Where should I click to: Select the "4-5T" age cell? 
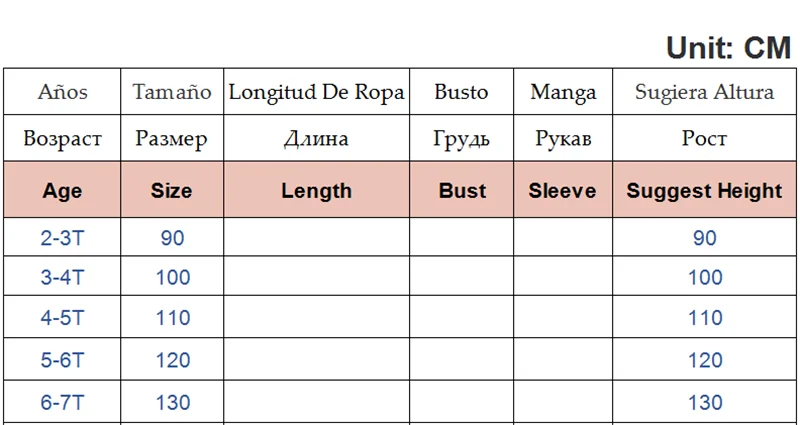coord(62,318)
